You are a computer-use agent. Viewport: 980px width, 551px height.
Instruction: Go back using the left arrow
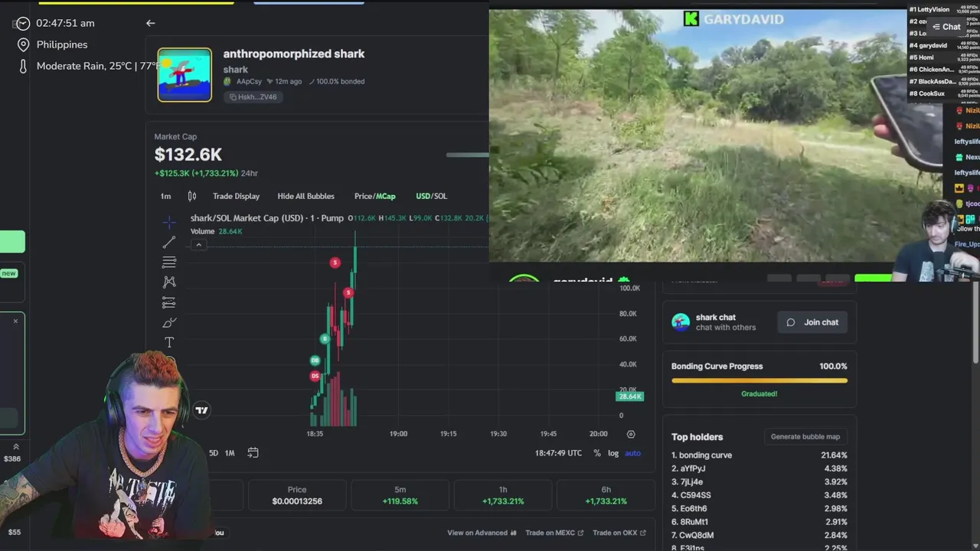pyautogui.click(x=151, y=23)
